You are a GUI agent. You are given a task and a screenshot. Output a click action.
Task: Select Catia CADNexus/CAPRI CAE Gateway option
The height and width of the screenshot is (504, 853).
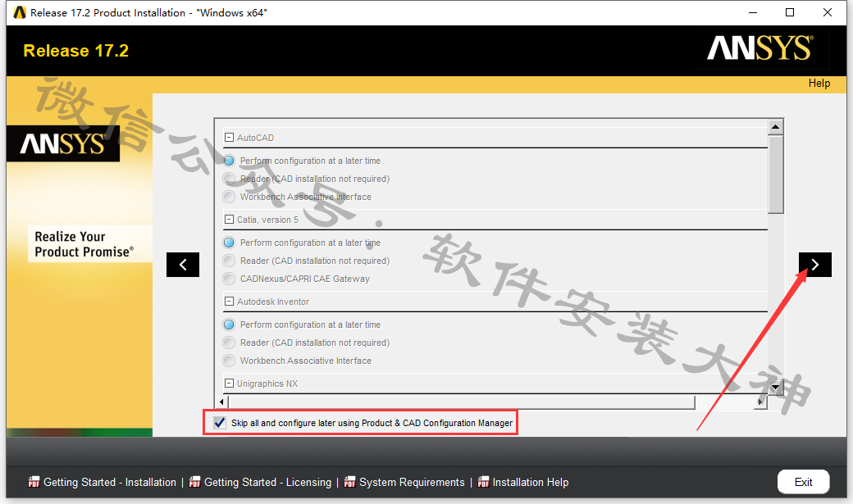point(229,279)
